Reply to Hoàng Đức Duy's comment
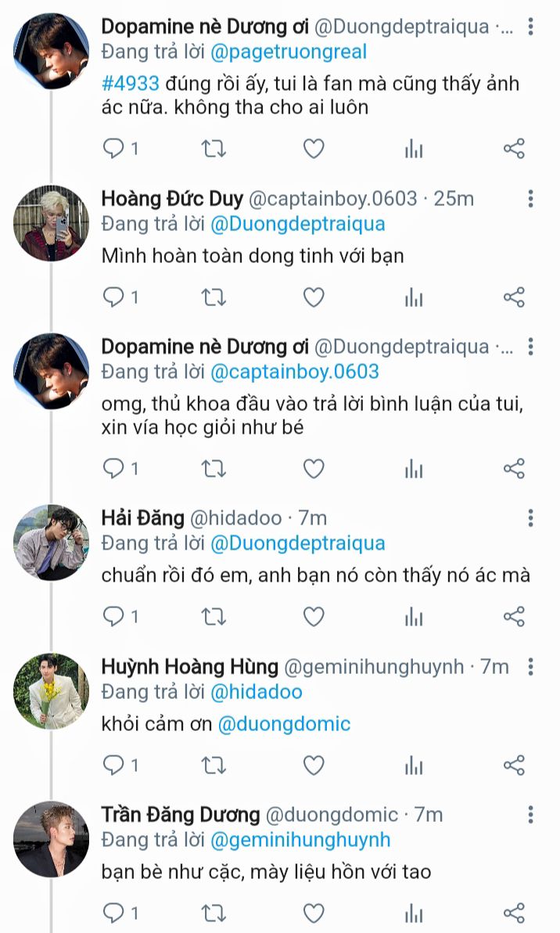The height and width of the screenshot is (933, 560). tap(114, 297)
